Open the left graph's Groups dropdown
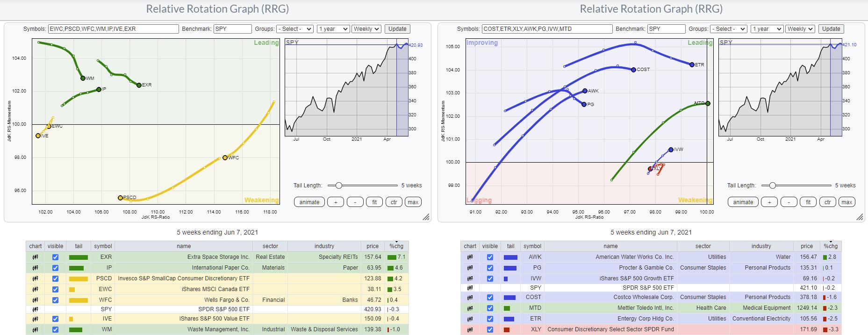Image resolution: width=868 pixels, height=335 pixels. click(x=294, y=29)
